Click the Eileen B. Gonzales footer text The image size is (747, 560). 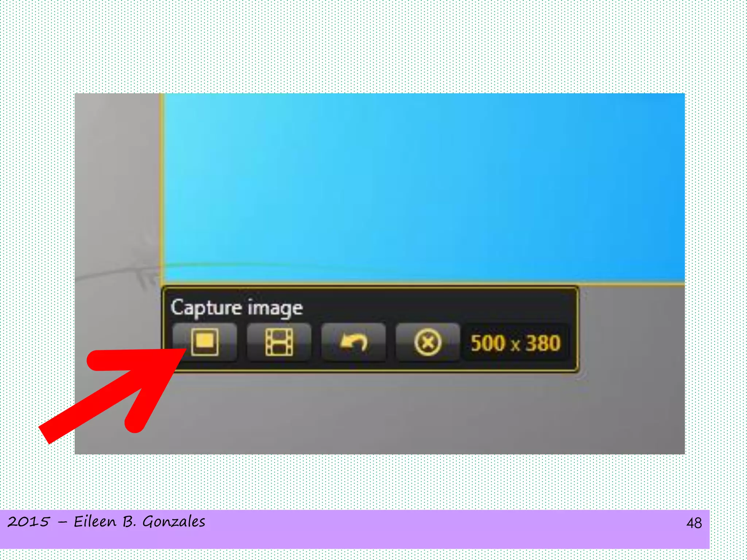click(139, 522)
